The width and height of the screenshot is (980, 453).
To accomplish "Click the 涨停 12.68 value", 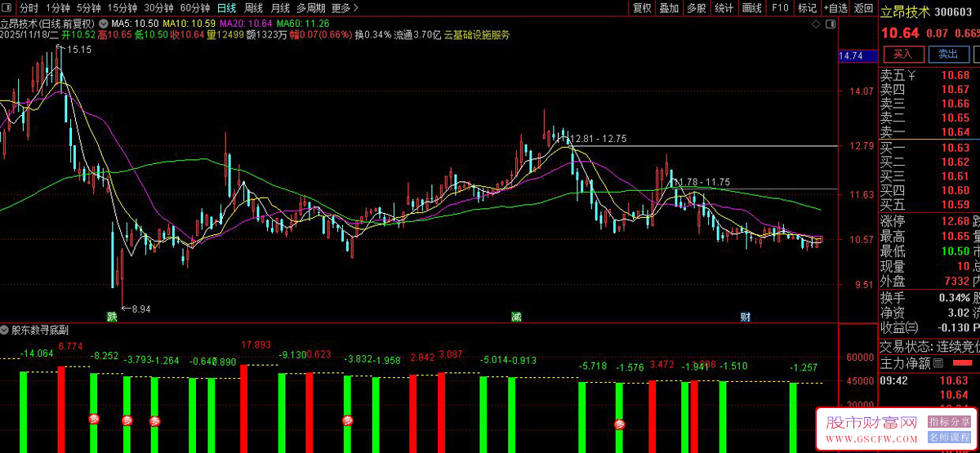I will (x=955, y=222).
